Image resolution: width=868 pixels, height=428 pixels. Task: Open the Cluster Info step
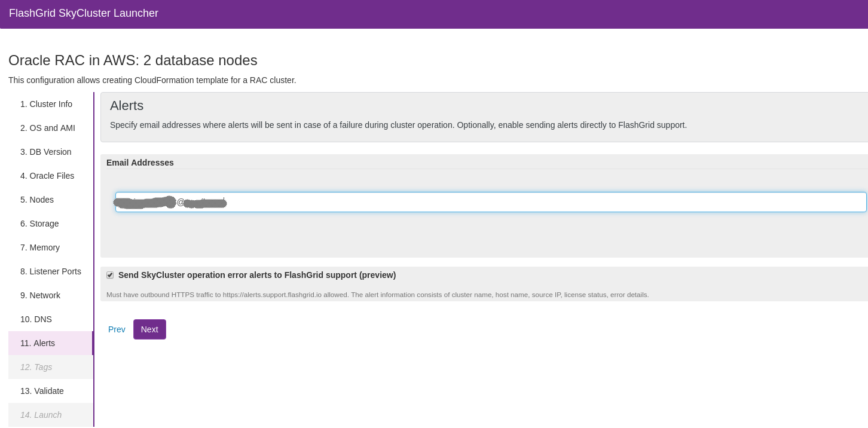pyautogui.click(x=46, y=104)
